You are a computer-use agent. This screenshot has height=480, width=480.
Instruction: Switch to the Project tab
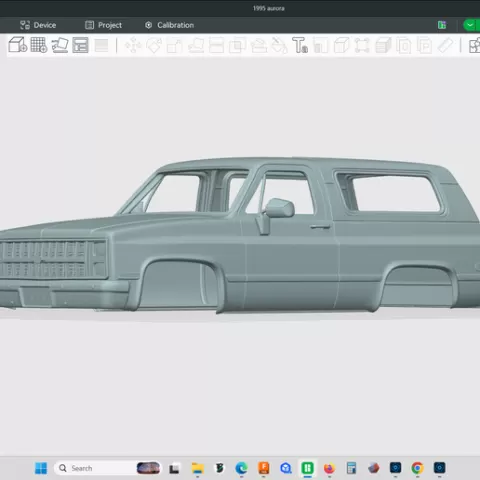coord(103,25)
